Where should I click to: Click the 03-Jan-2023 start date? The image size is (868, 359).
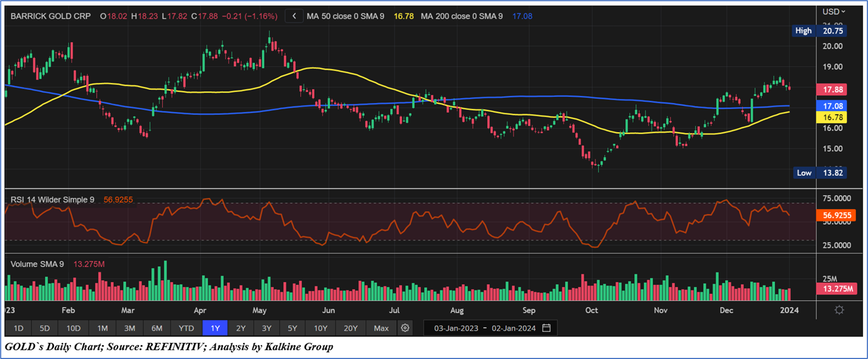pyautogui.click(x=456, y=328)
